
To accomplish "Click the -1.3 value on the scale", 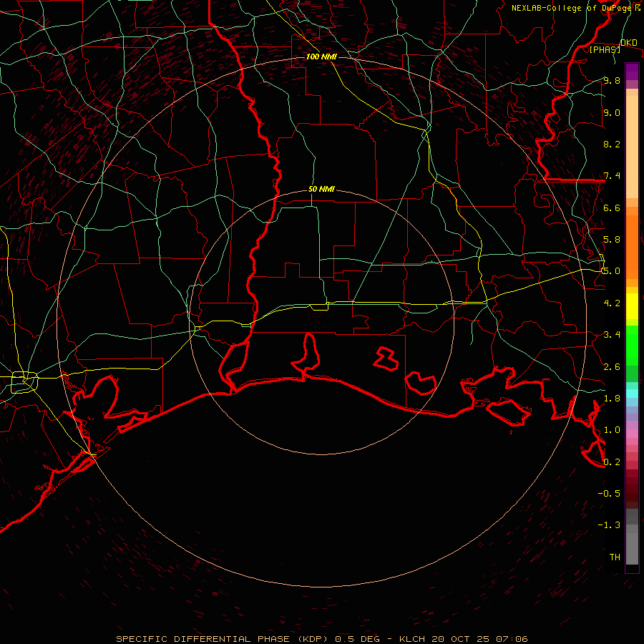I will tap(609, 525).
